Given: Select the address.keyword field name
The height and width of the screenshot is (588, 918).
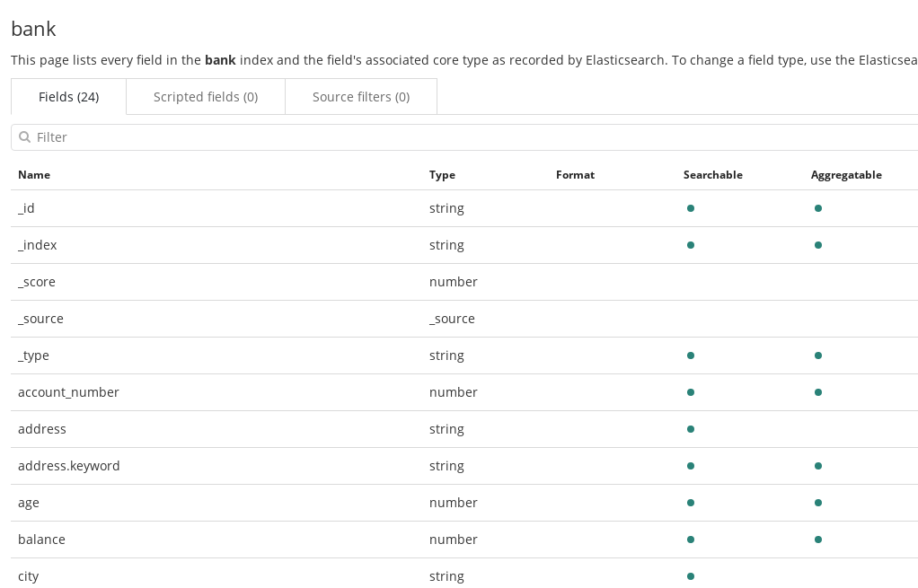Looking at the screenshot, I should click(69, 466).
